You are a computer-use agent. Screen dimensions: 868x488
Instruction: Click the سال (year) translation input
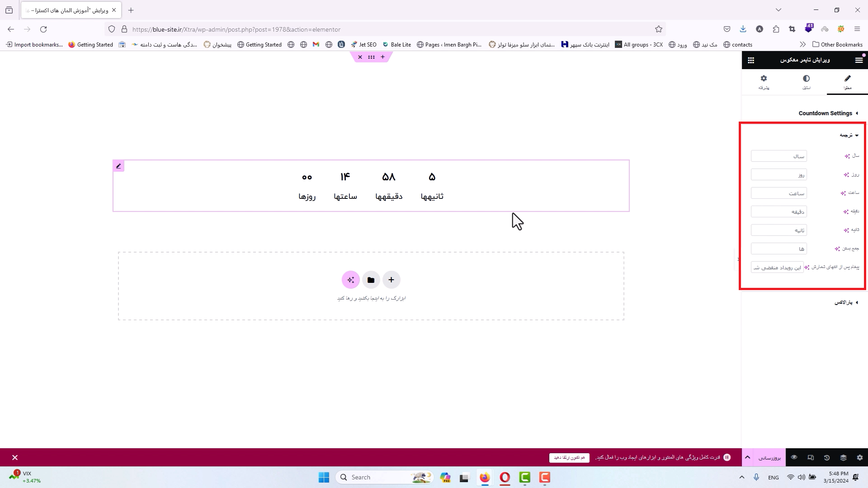pyautogui.click(x=778, y=156)
